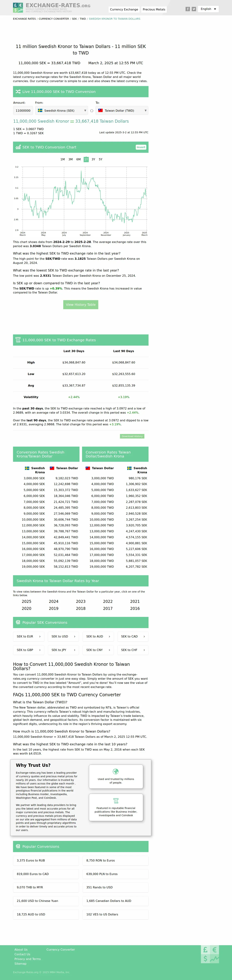232x980 pixels.
Task: Open 102 VES to US Dollars conversion
Action: [x=115, y=915]
